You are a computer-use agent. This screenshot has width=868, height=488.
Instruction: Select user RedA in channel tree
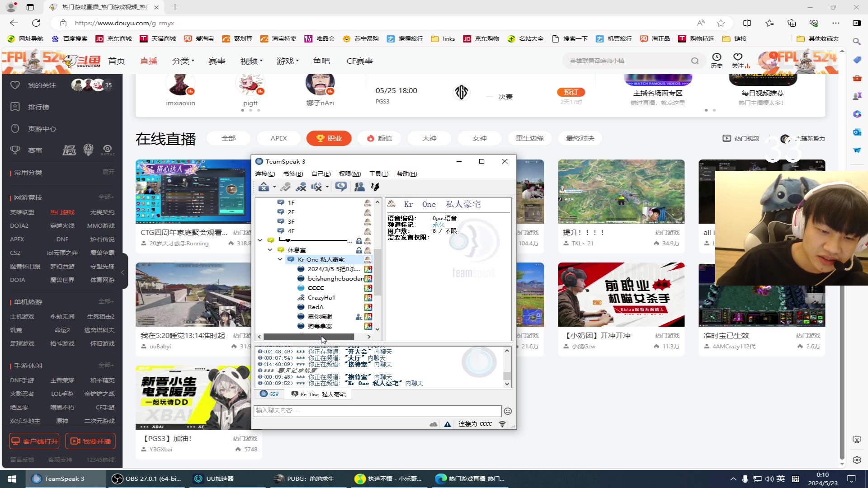tap(316, 307)
